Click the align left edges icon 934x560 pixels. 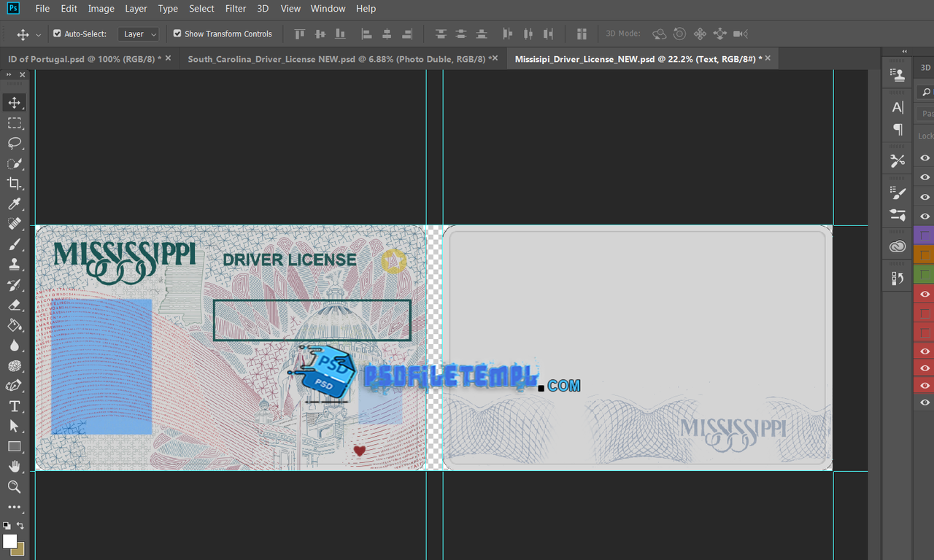(x=366, y=34)
